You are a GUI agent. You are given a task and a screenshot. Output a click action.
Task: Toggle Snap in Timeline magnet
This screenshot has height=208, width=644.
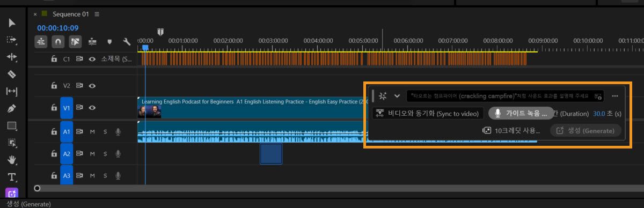click(58, 41)
